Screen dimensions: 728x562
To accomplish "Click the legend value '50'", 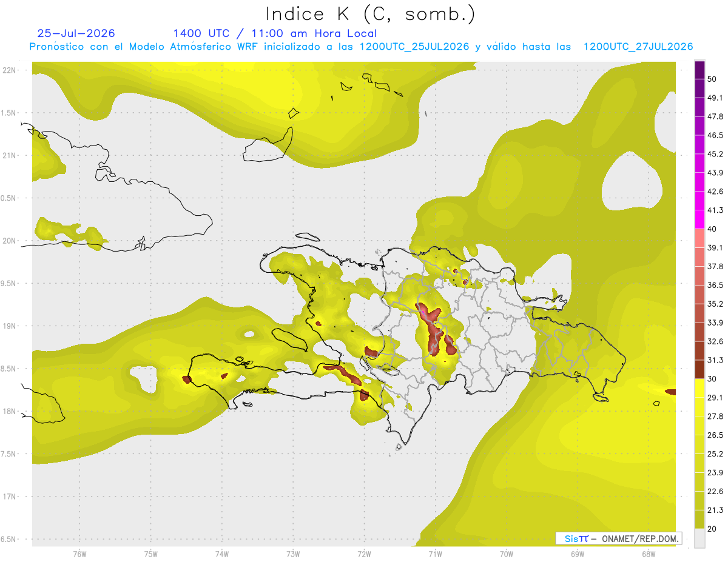I will click(x=713, y=79).
